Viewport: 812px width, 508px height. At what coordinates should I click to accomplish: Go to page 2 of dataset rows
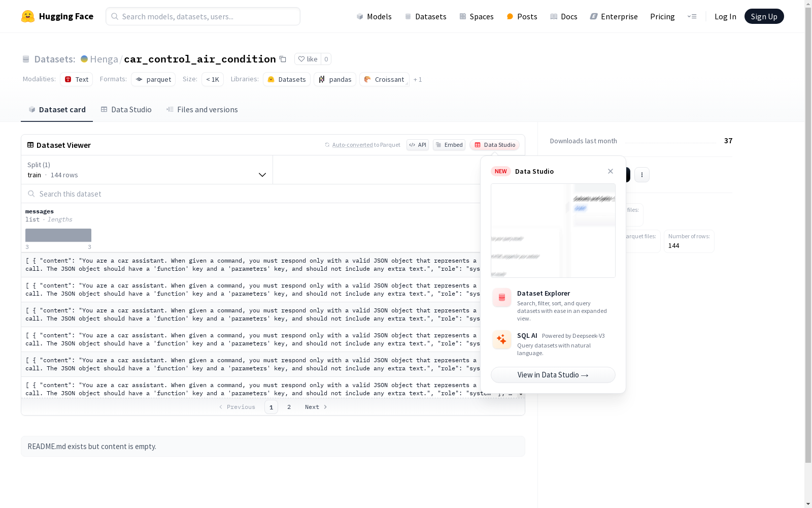[x=289, y=407]
